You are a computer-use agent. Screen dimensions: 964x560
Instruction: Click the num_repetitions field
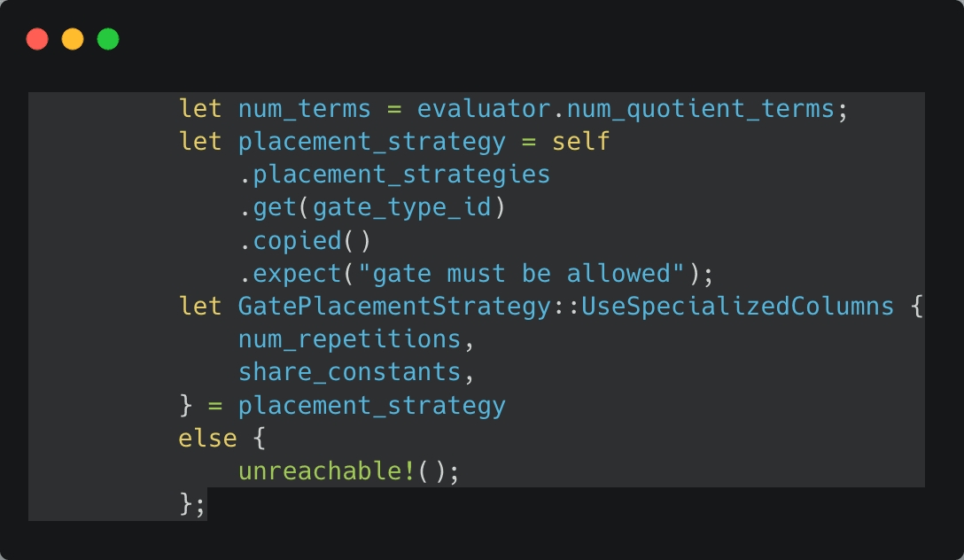pyautogui.click(x=349, y=339)
